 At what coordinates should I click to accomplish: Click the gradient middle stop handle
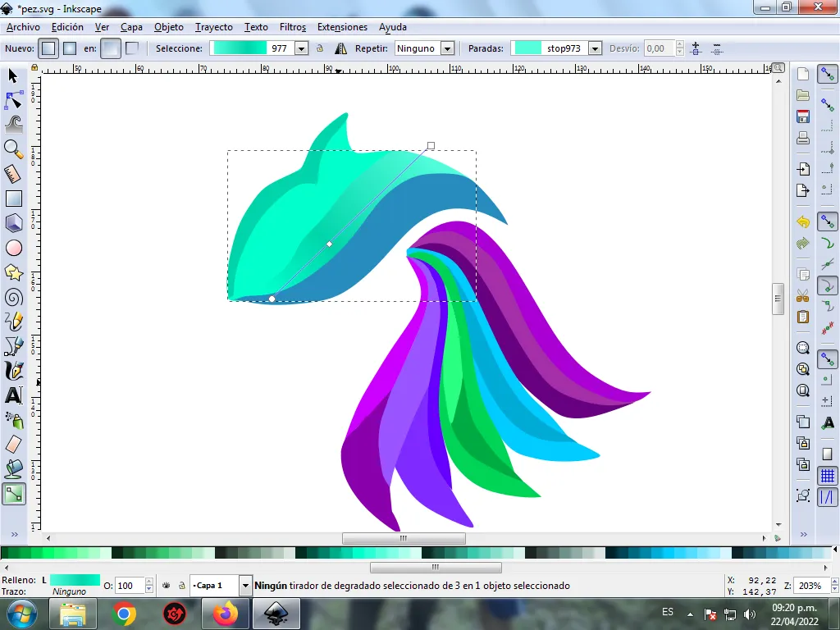pyautogui.click(x=330, y=244)
